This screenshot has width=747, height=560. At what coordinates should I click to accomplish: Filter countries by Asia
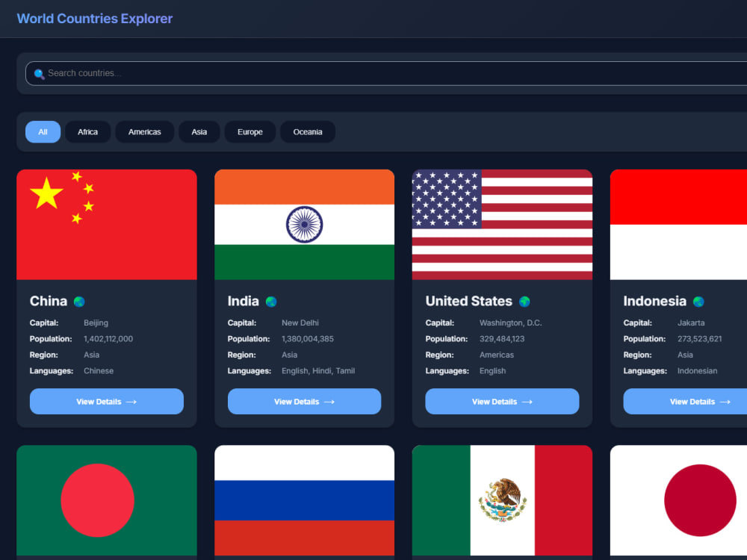coord(199,132)
